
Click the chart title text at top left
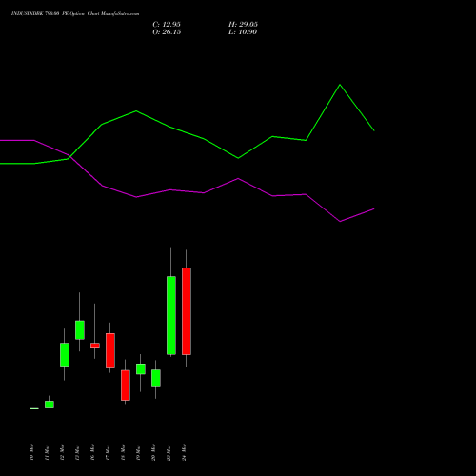click(75, 14)
